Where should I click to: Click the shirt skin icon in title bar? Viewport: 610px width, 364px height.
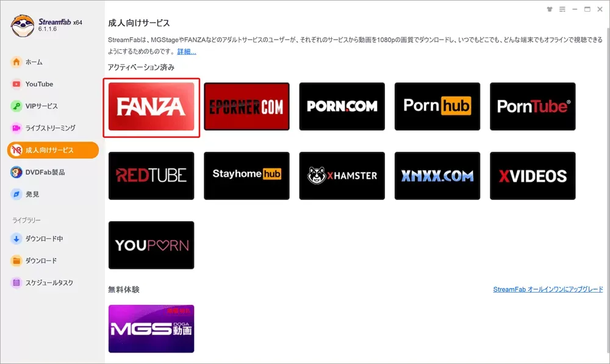click(x=550, y=9)
